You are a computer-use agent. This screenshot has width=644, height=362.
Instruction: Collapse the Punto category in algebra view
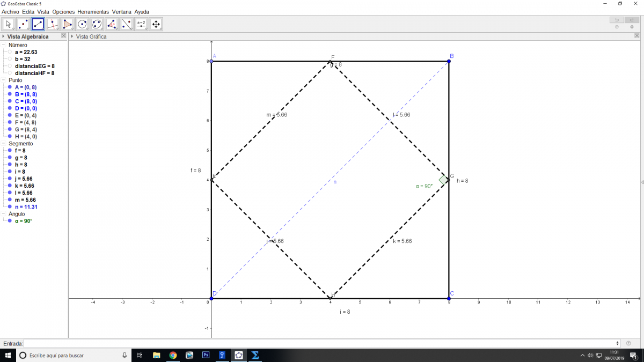(4, 80)
